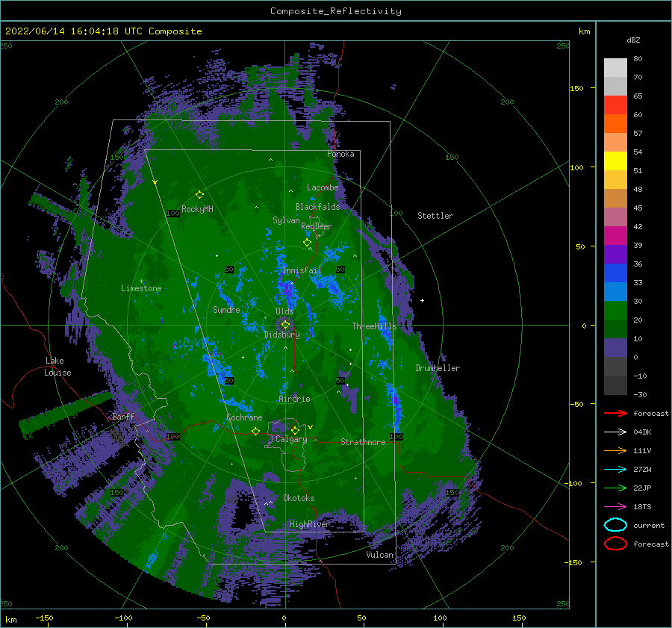The width and height of the screenshot is (672, 628).
Task: Click the Banff label on map
Action: coord(123,416)
